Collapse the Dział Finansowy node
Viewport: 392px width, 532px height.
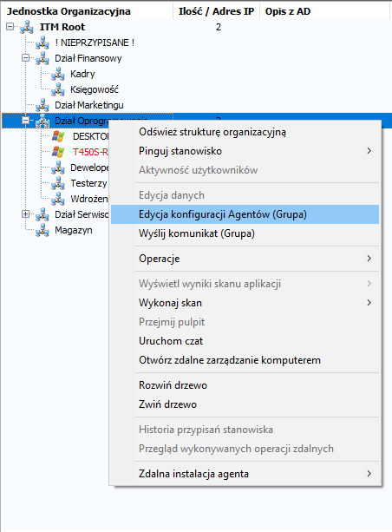pos(26,57)
